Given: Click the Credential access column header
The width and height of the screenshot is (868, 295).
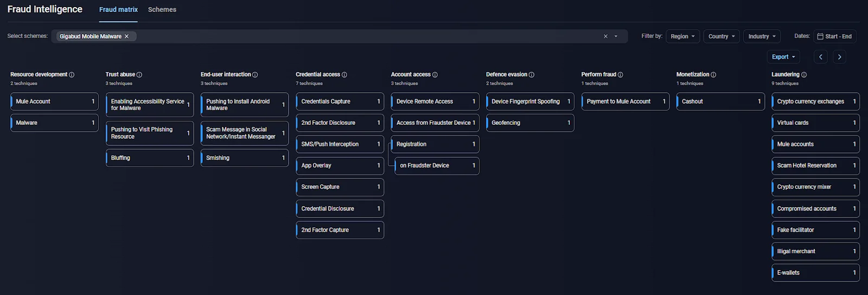Looking at the screenshot, I should tap(318, 74).
